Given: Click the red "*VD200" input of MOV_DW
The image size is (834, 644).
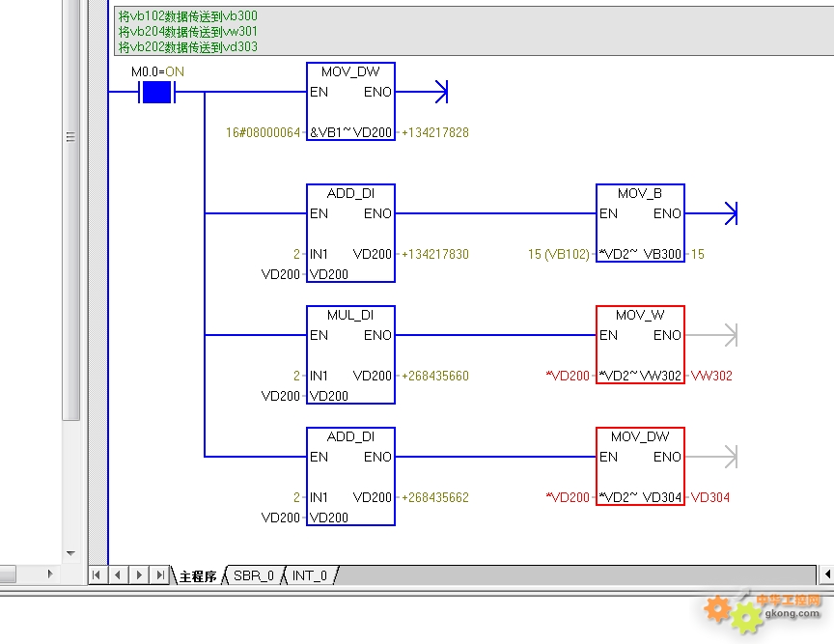Looking at the screenshot, I should 568,497.
